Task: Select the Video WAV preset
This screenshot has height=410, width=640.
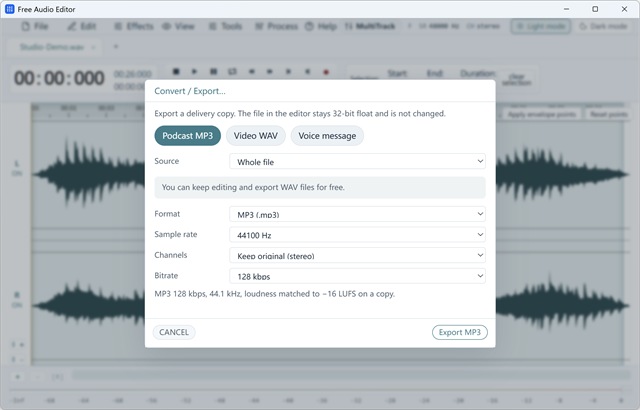Action: (256, 136)
